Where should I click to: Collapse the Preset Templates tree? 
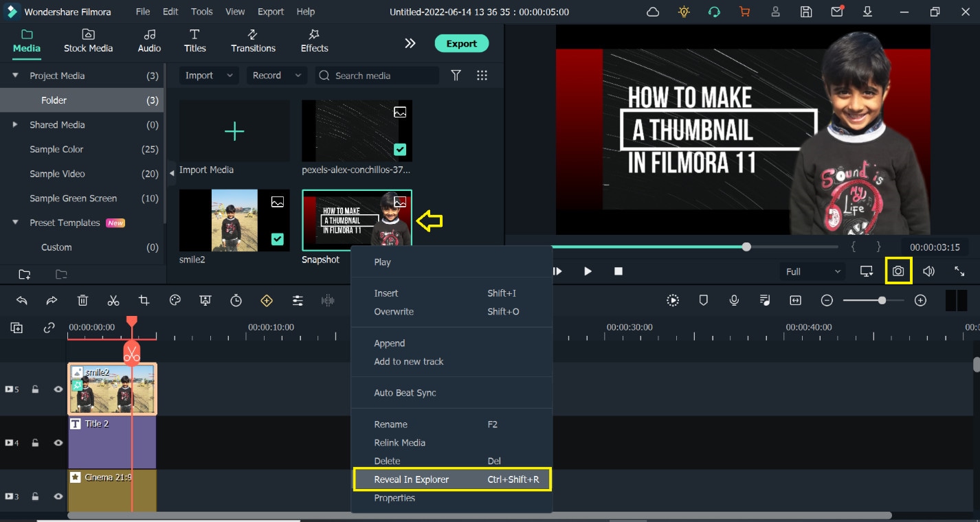(15, 223)
